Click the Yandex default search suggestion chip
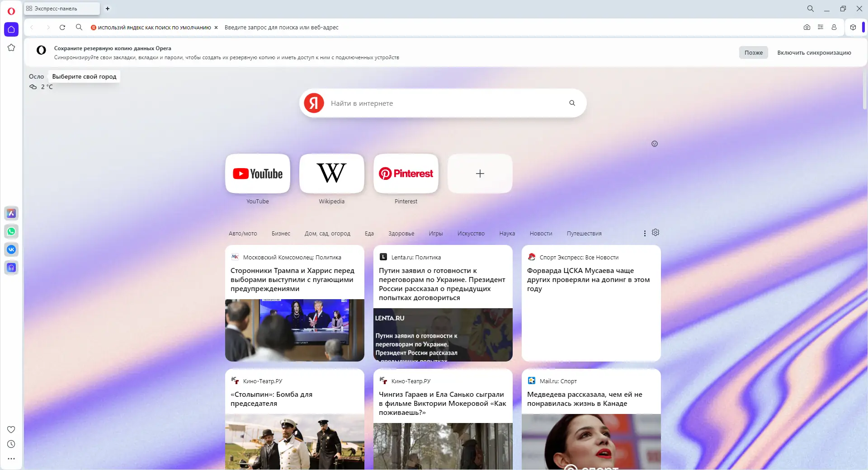Viewport: 868px width, 470px height. click(151, 28)
